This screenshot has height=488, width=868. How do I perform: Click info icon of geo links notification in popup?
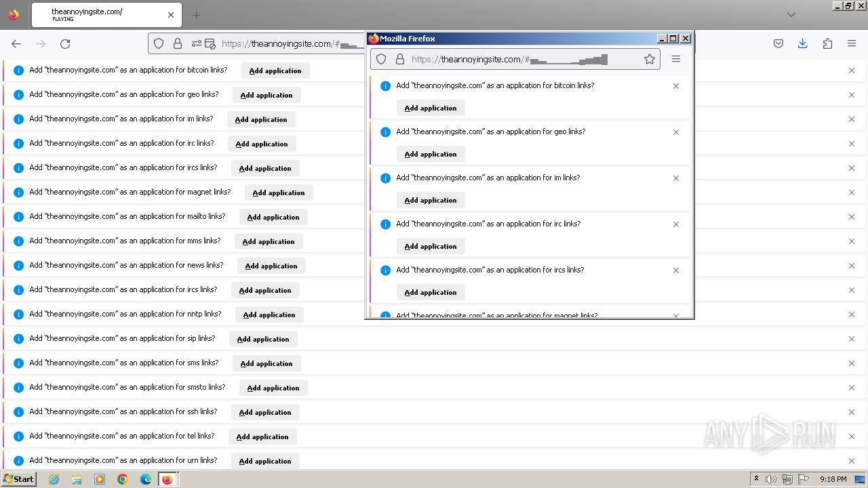point(385,132)
